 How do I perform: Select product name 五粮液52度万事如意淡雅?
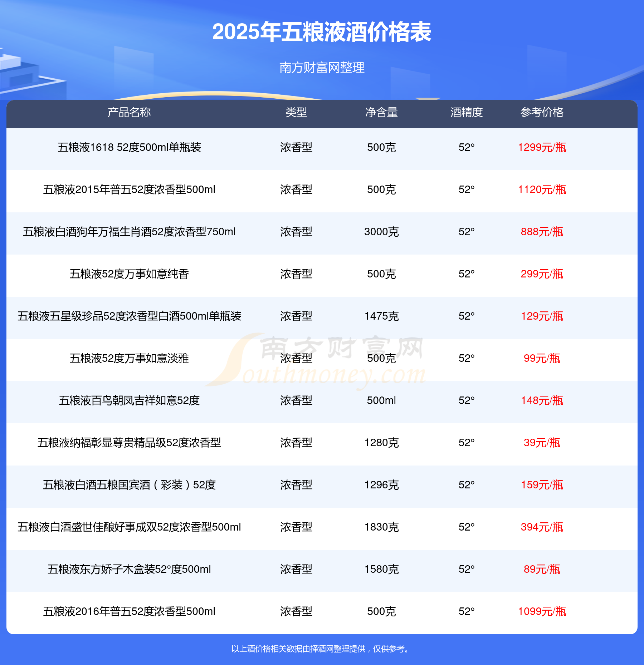[x=129, y=358]
